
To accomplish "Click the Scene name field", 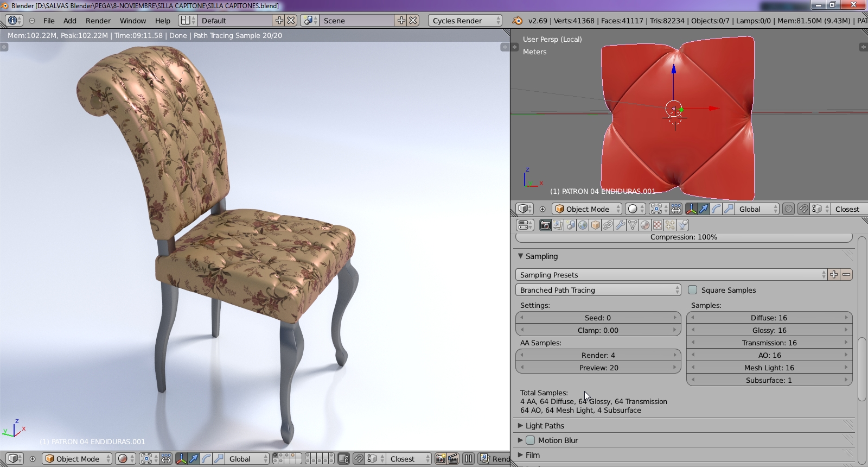I will point(358,21).
